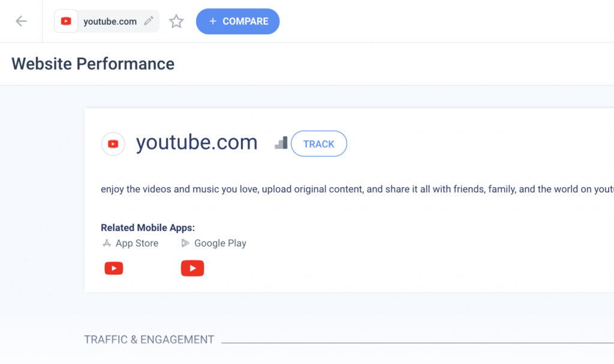Click the round YouTube logo beside the title

113,144
